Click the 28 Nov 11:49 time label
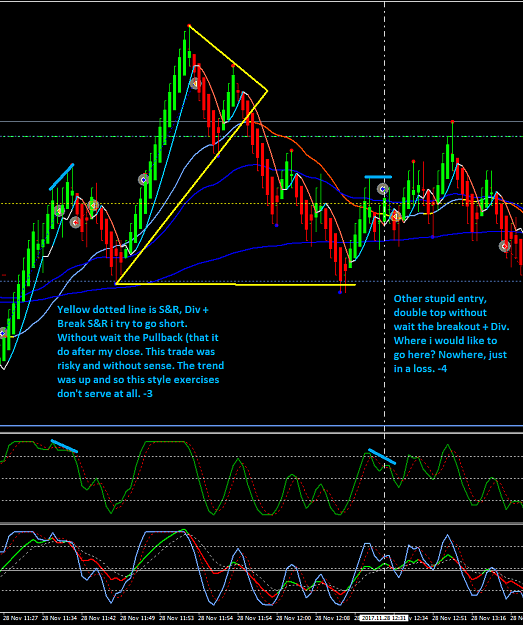This screenshot has height=625, width=523. pyautogui.click(x=137, y=618)
